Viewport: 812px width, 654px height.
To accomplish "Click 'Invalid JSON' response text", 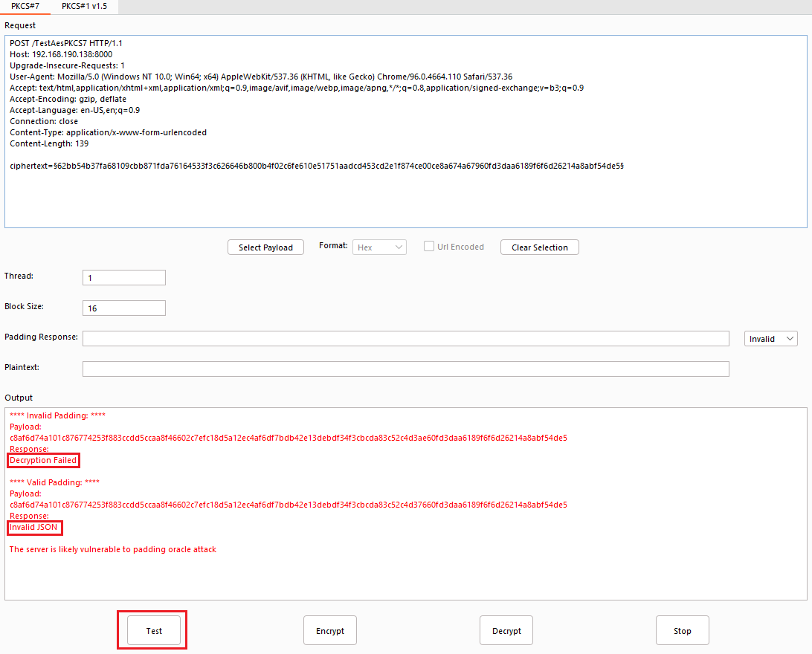I will pos(33,527).
